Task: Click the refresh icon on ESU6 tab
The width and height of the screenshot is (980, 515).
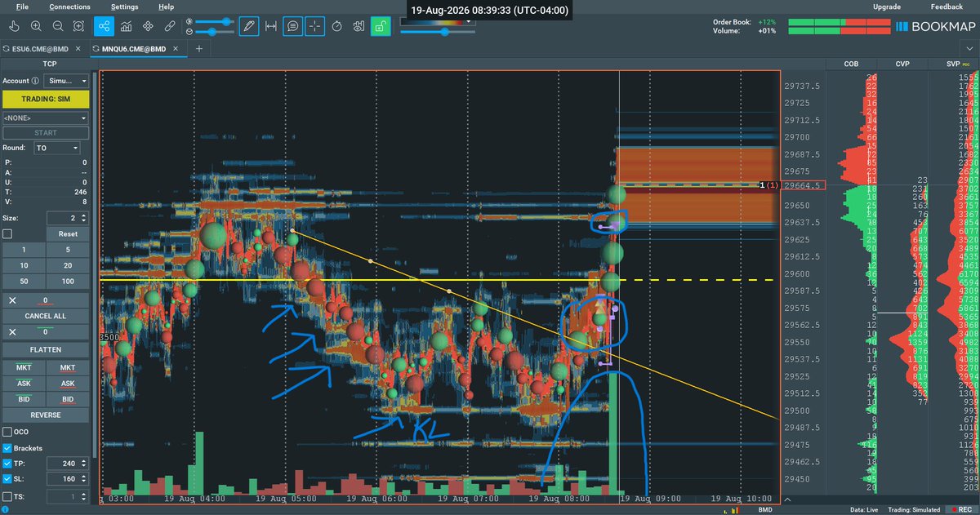Action: (x=6, y=49)
